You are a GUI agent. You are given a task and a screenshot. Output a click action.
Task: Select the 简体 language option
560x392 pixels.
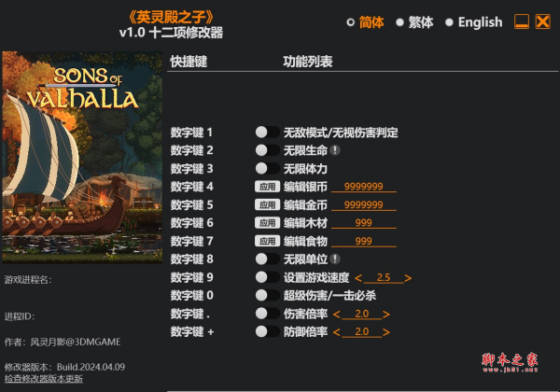click(365, 22)
